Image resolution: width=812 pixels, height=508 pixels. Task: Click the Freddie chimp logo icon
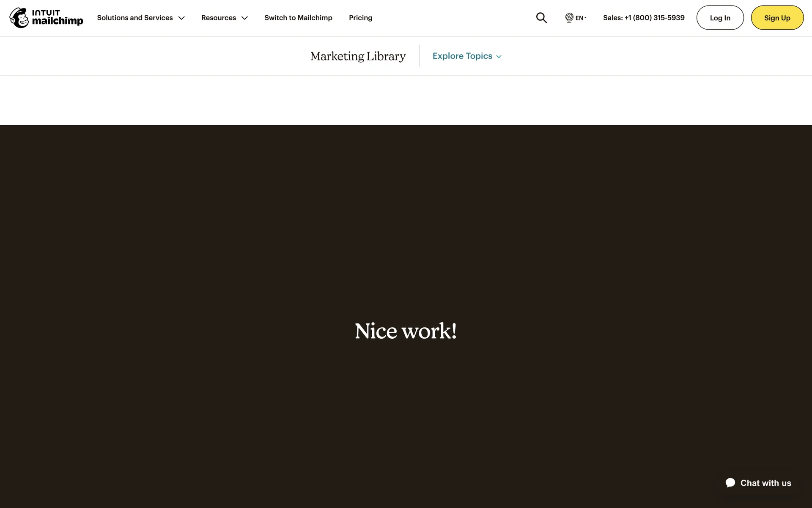click(19, 18)
